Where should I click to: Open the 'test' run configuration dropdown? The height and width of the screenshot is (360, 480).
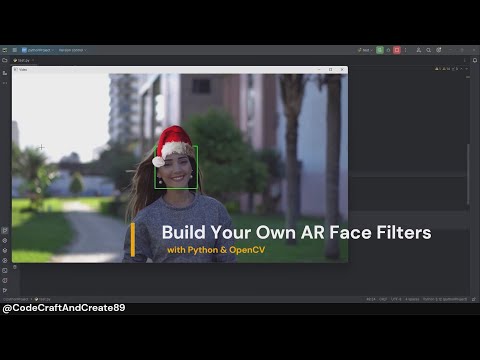coord(365,50)
